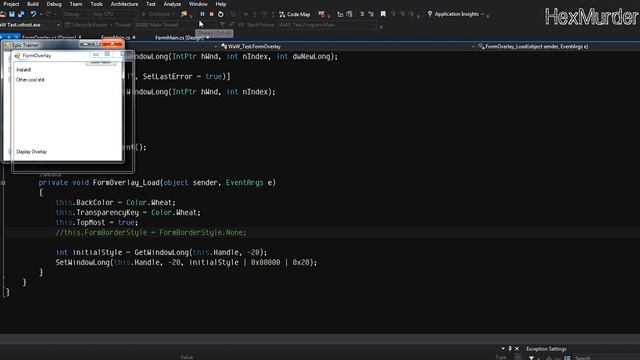Screen dimensions: 640x360
Task: Collapse the FormOverlay_Load method outline
Action: tap(3, 183)
